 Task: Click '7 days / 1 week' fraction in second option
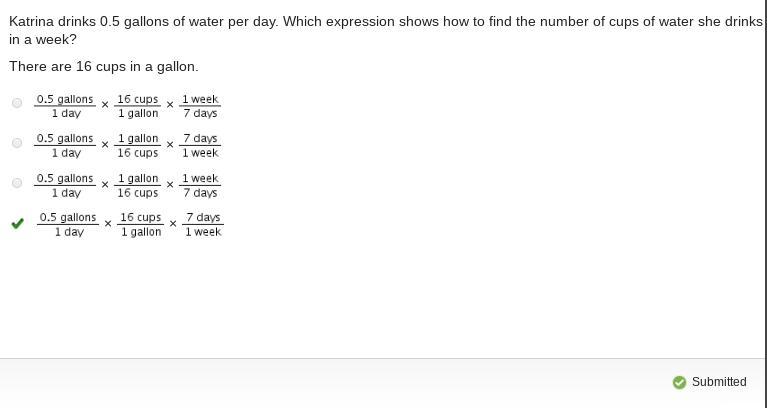(x=200, y=146)
